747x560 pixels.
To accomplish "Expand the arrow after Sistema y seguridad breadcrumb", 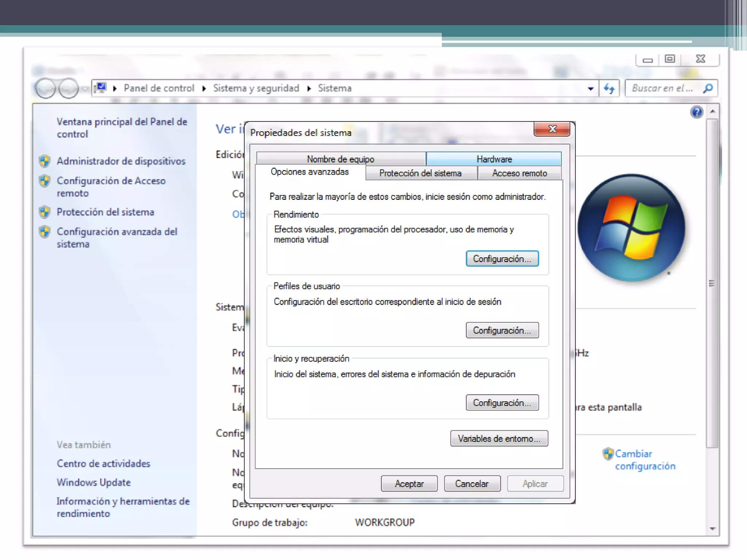I will pos(309,89).
